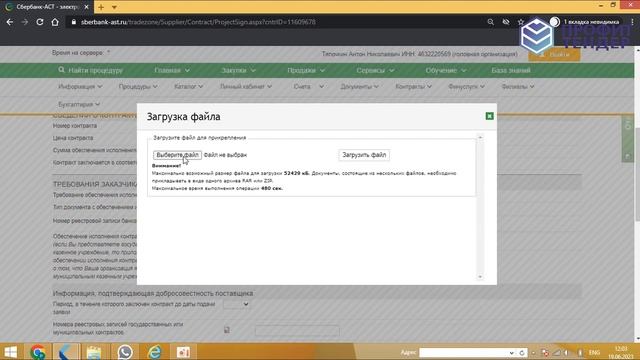The height and width of the screenshot is (360, 640).
Task: Open the Windows Start button
Action: (x=11, y=352)
